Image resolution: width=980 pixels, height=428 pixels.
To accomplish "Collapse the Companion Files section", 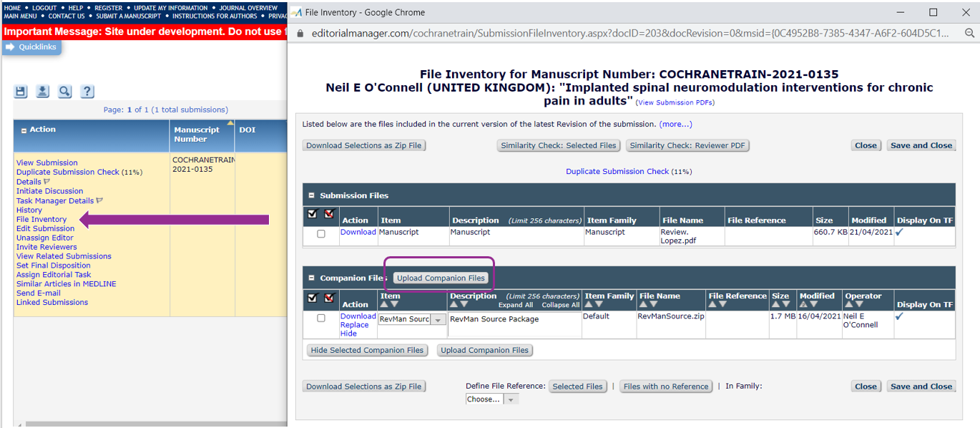I will [311, 278].
